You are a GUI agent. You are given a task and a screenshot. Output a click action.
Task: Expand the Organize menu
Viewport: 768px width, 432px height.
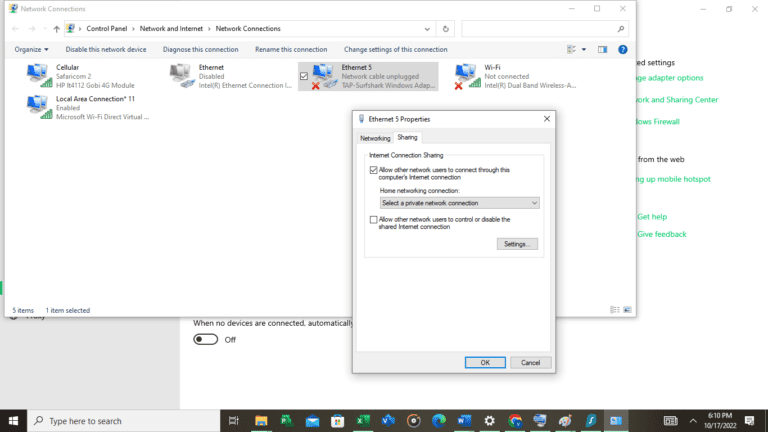pos(31,49)
